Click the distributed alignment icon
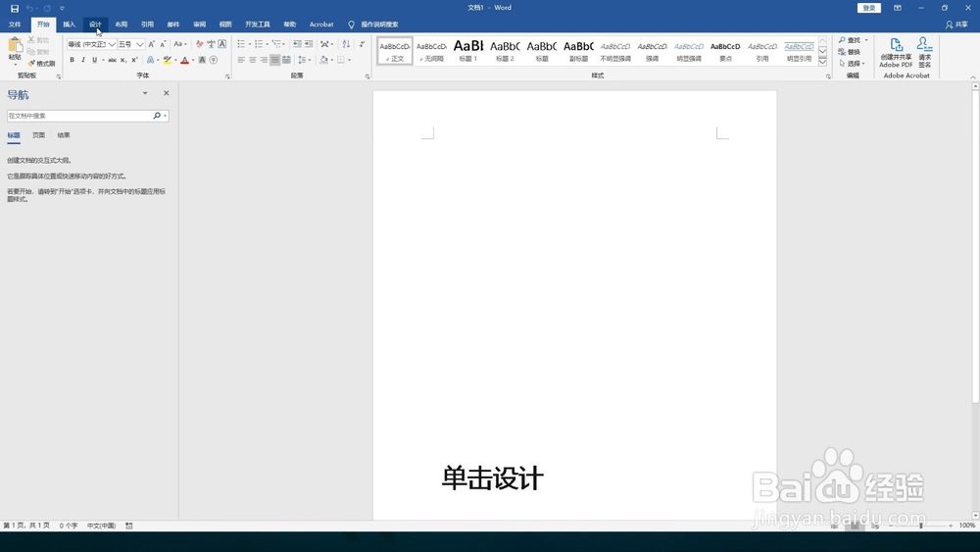Viewport: 980px width, 552px height. tap(286, 60)
